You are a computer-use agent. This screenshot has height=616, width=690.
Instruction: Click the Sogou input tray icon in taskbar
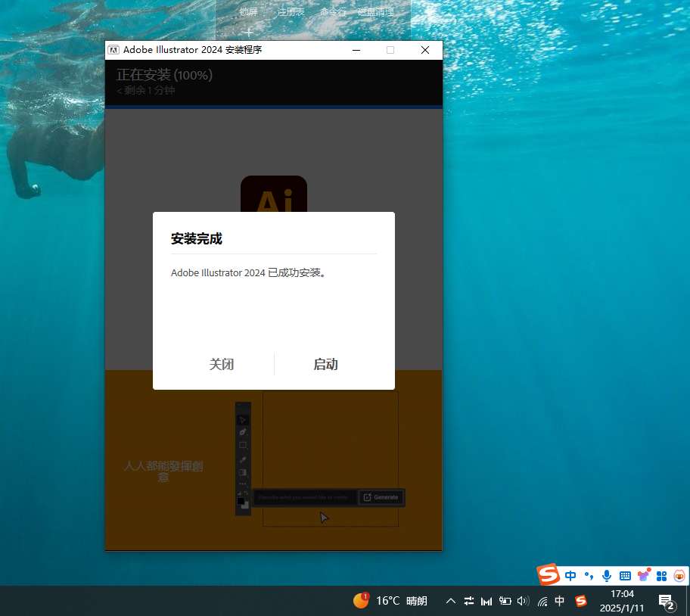pyautogui.click(x=581, y=601)
